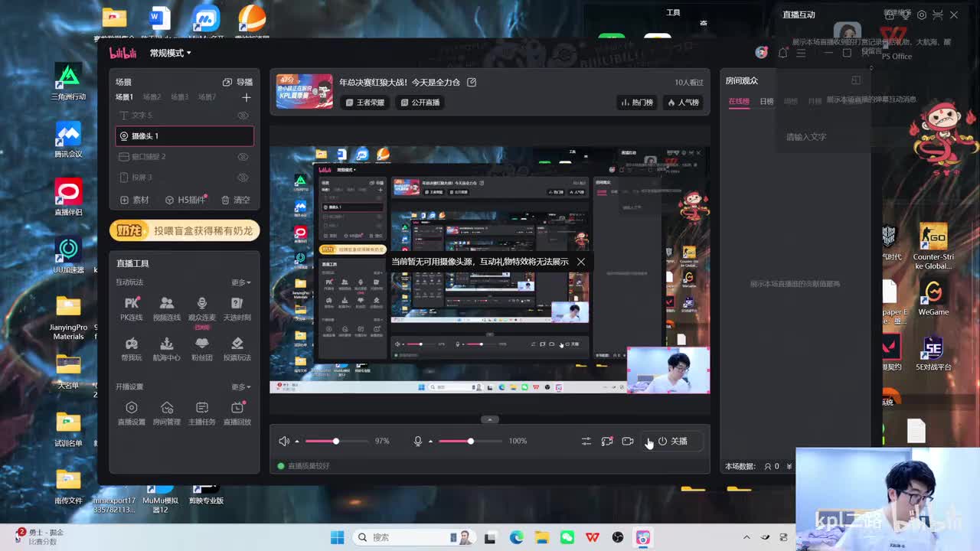The image size is (980, 551).
Task: Collapse the bottom panel with the up chevron
Action: [x=490, y=419]
